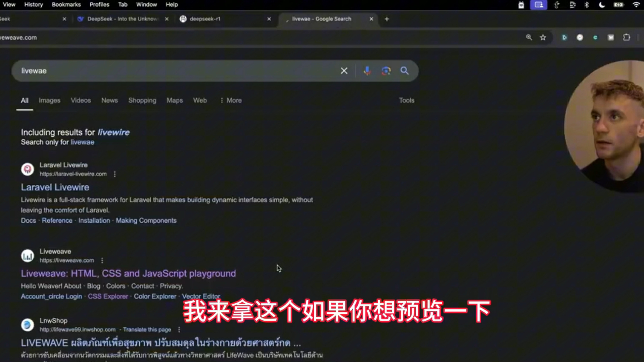The image size is (644, 362).
Task: Open the three-dot menu beside laravel-livewire.com
Action: [x=115, y=174]
